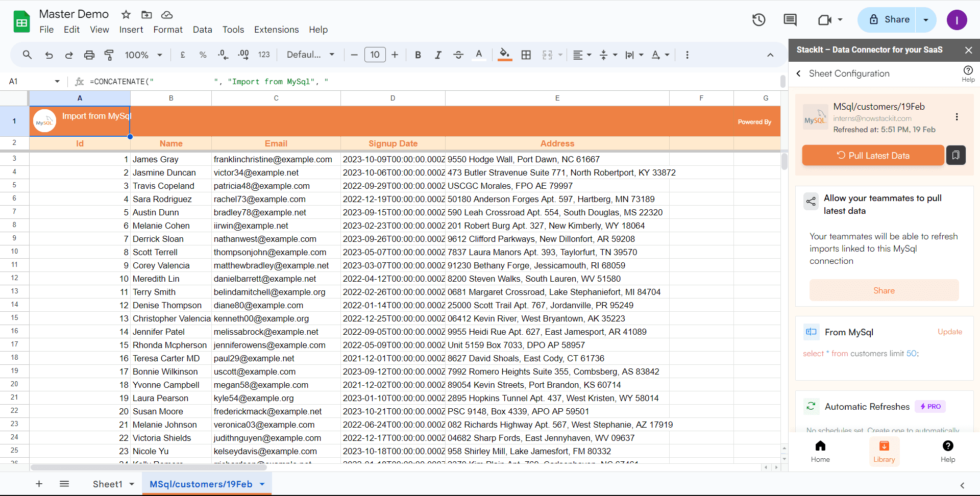Decrease decimal places
This screenshot has width=980, height=496.
[x=223, y=55]
